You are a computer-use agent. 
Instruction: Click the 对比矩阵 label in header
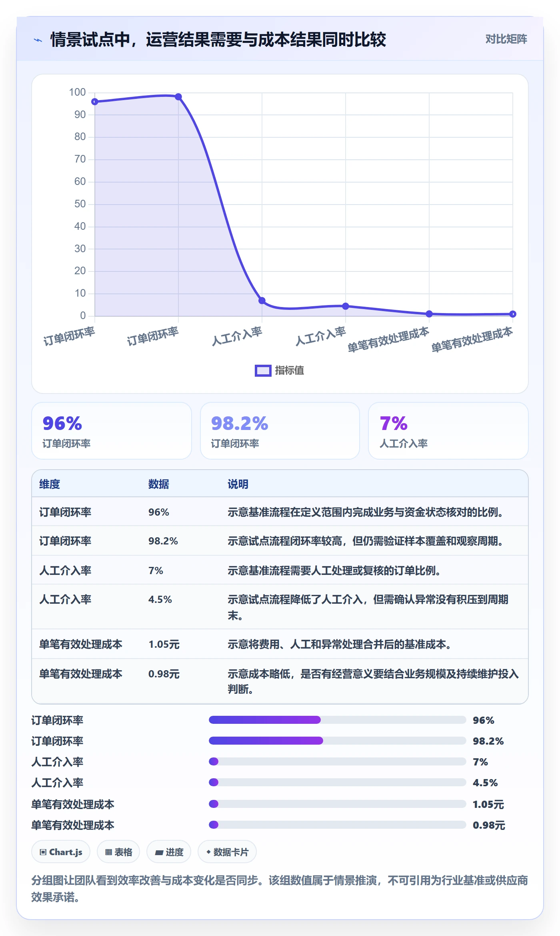(506, 39)
